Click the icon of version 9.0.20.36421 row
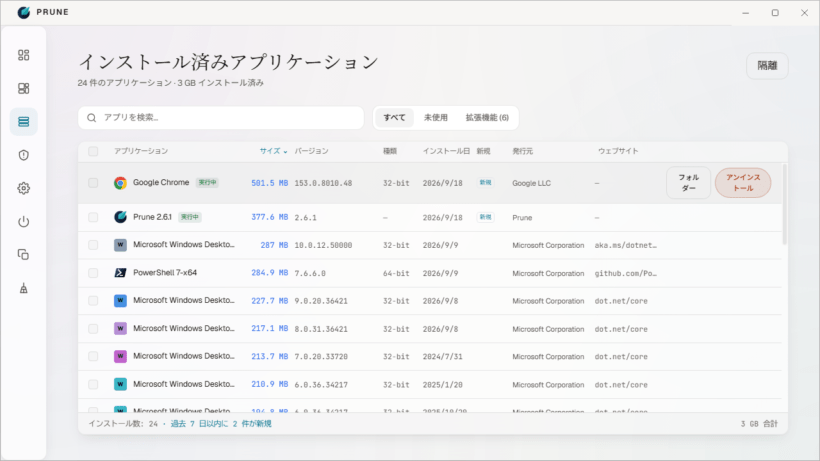 coord(120,301)
